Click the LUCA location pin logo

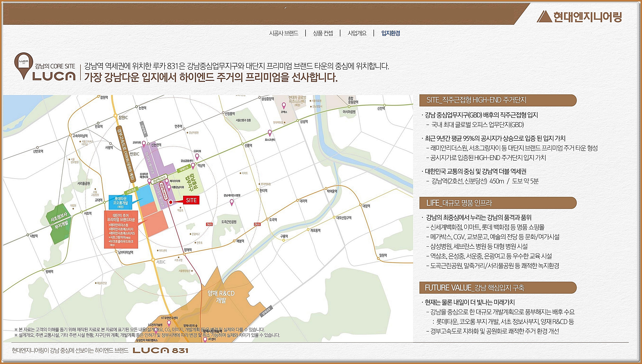coord(24,66)
